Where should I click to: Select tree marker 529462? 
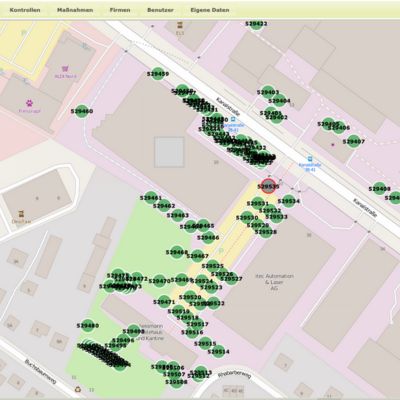[x=164, y=206]
